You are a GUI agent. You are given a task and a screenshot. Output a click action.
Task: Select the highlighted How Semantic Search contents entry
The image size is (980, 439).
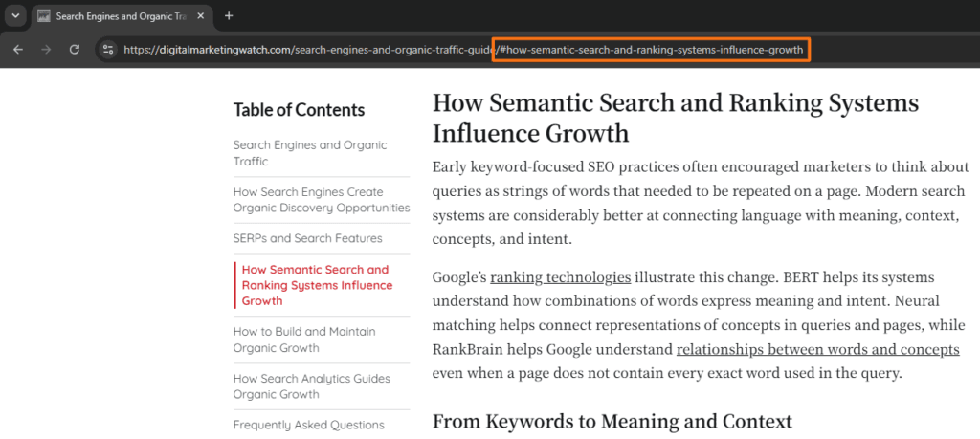[x=317, y=285]
